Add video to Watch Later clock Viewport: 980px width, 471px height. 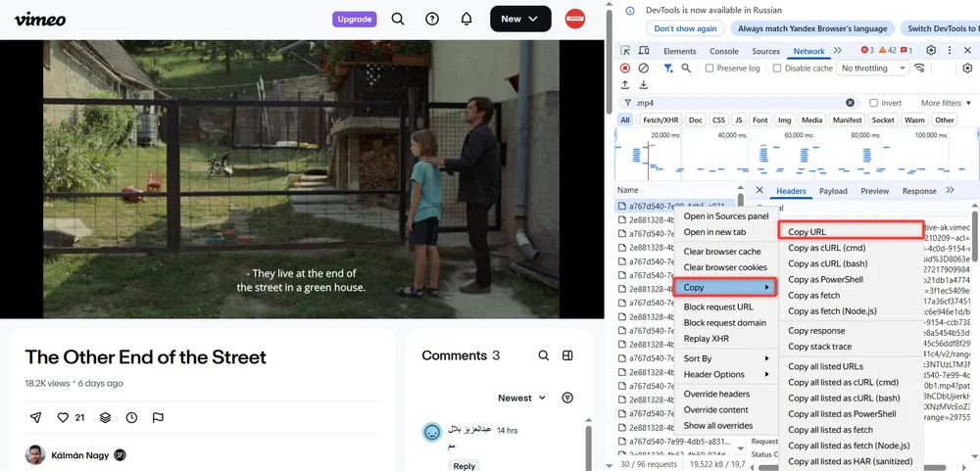pos(131,417)
